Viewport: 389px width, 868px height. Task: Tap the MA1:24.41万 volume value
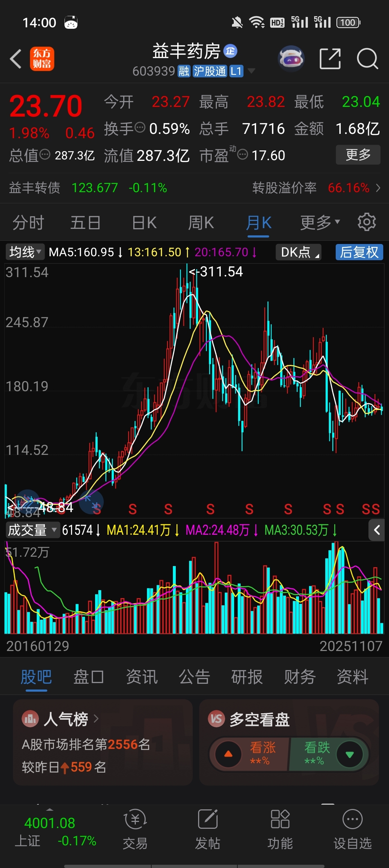point(139,530)
